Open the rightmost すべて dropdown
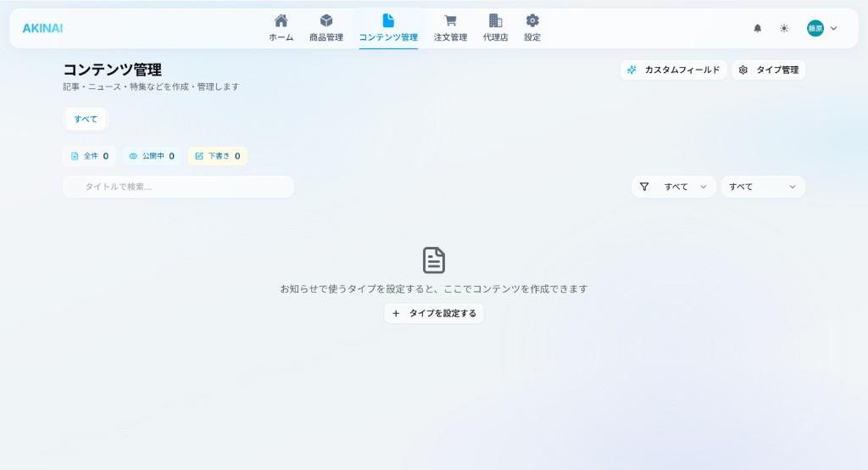 coord(763,187)
